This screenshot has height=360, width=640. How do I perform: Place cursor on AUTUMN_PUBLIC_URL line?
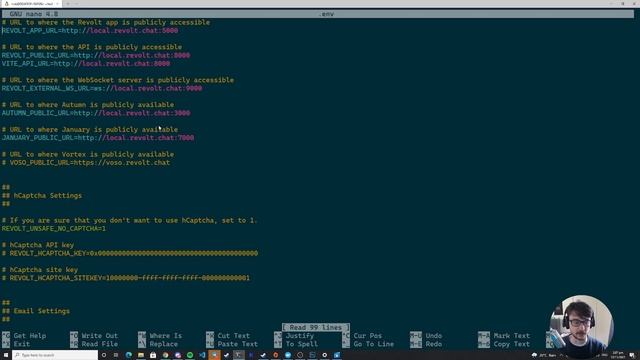[96, 113]
